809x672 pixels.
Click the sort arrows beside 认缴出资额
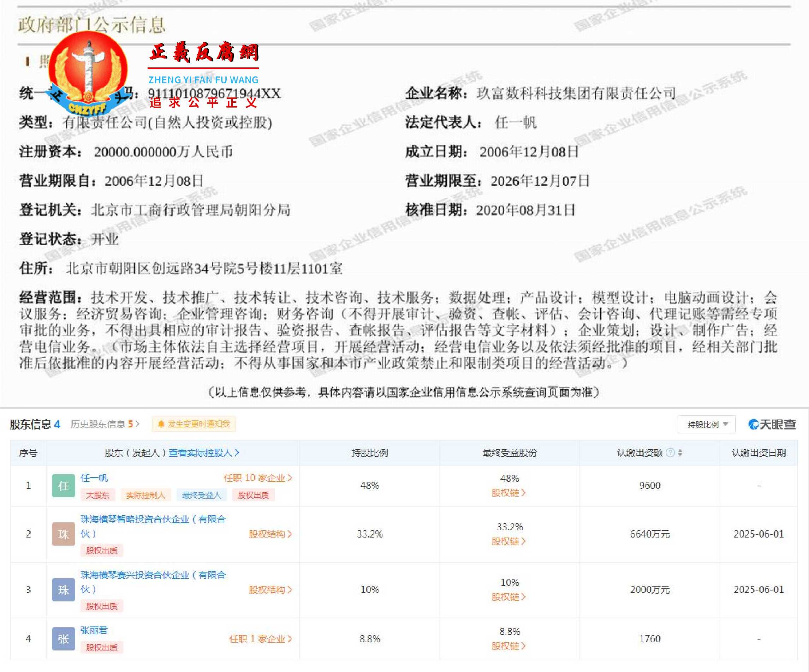pyautogui.click(x=681, y=453)
